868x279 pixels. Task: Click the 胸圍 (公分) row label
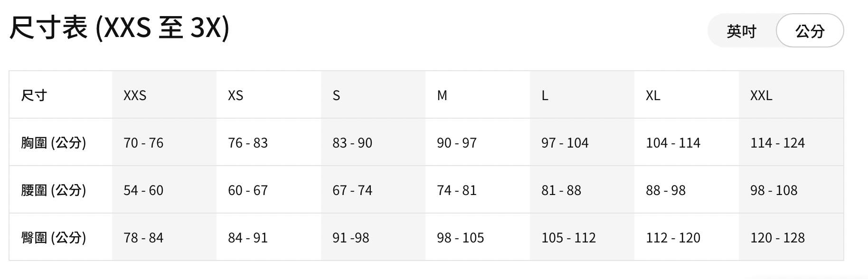[54, 143]
